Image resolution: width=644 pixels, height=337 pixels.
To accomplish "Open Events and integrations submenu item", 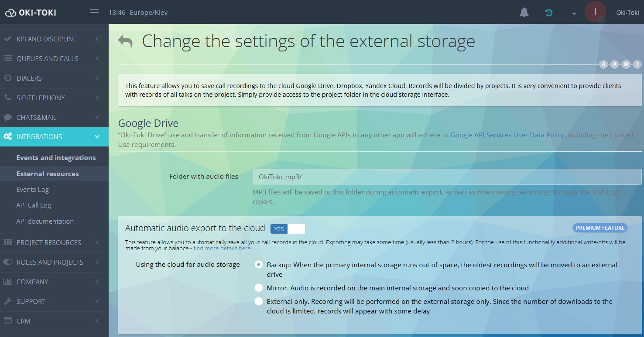I will tap(56, 158).
